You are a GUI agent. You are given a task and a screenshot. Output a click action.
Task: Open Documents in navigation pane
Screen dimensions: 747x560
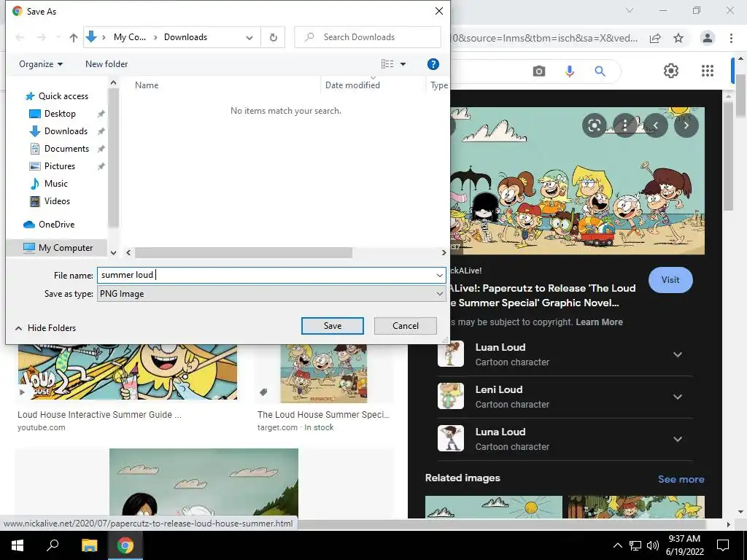point(66,149)
